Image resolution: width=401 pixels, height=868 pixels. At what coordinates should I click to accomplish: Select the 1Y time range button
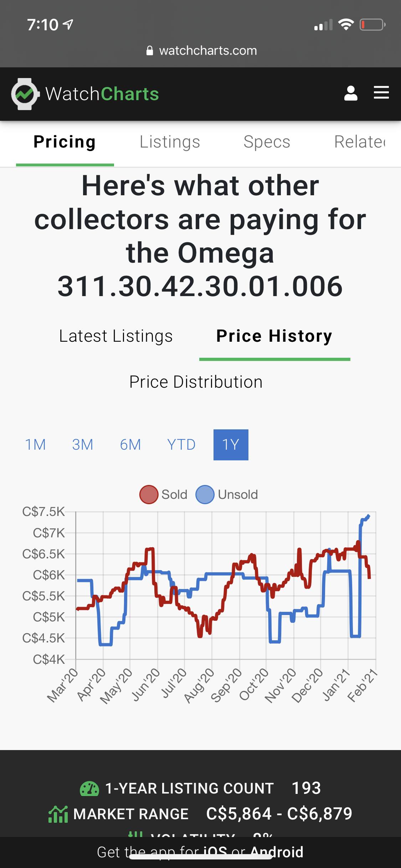click(x=231, y=445)
